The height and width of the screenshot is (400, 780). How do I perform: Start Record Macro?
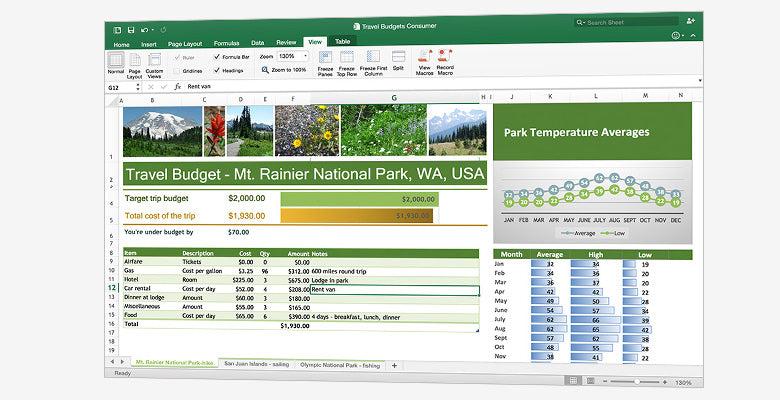pyautogui.click(x=445, y=59)
